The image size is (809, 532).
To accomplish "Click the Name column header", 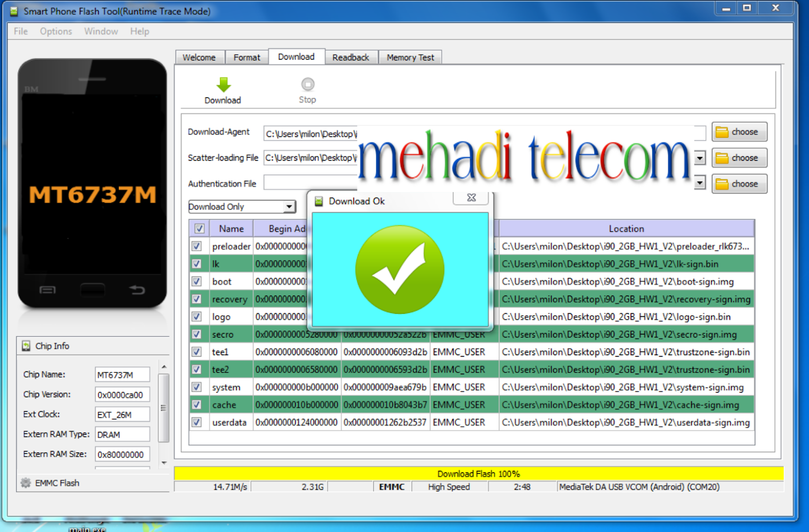I will 231,228.
